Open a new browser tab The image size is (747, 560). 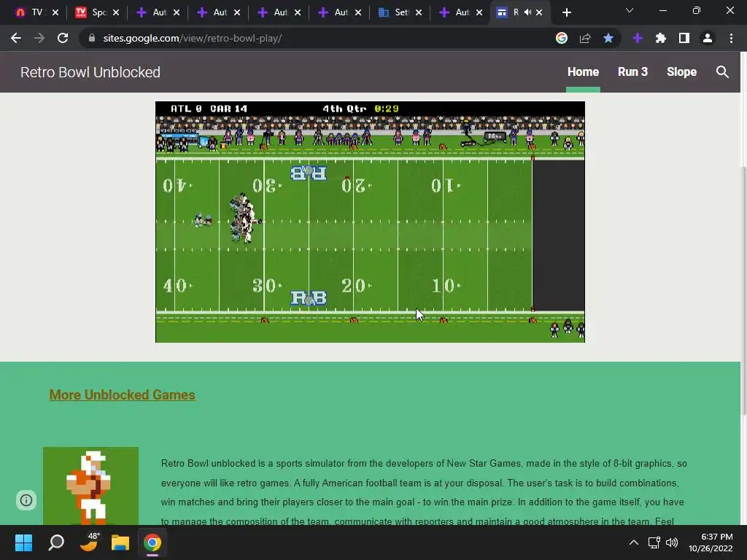(566, 12)
